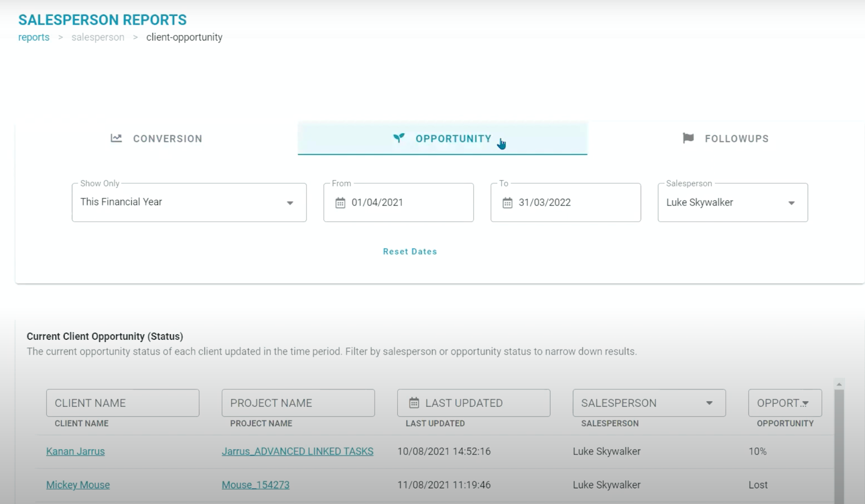865x504 pixels.
Task: Open the Opportunity column filter dropdown
Action: pos(806,404)
